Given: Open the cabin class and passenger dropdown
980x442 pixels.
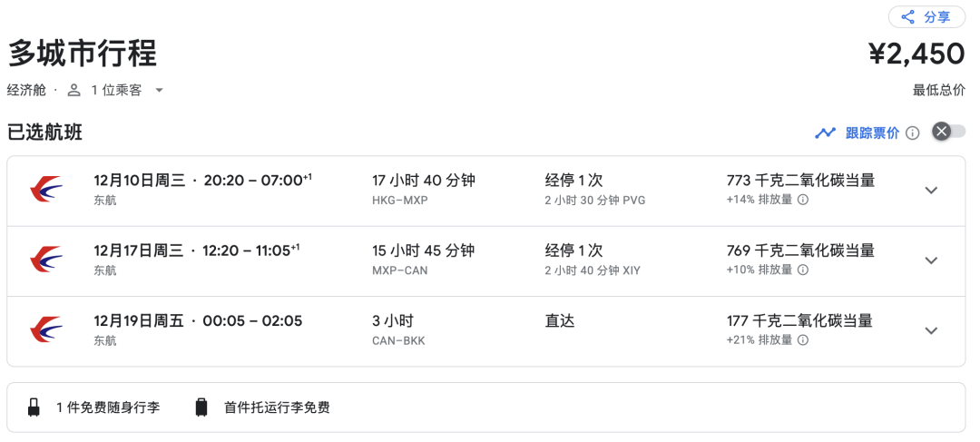Looking at the screenshot, I should click(x=159, y=90).
